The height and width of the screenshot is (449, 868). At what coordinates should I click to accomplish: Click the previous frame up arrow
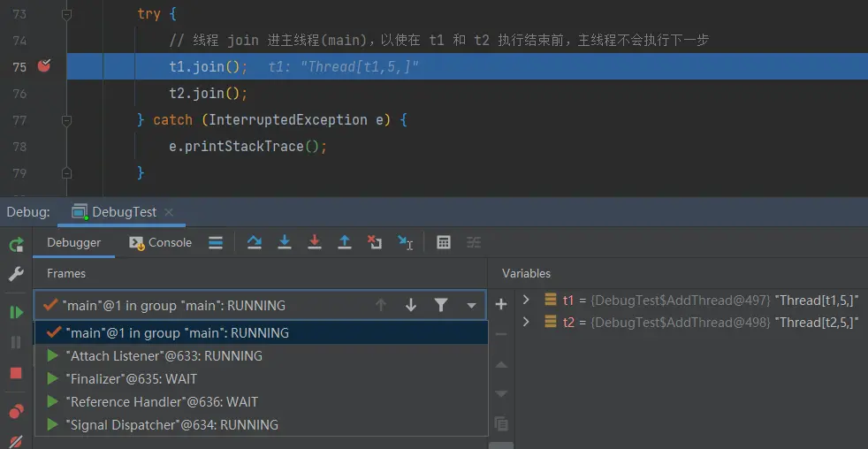coord(381,305)
